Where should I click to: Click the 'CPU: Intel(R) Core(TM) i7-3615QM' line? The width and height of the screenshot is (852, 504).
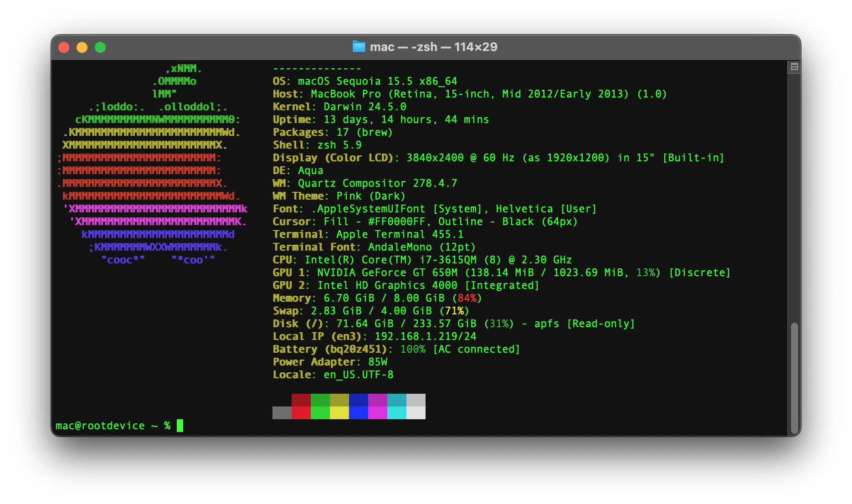(x=422, y=260)
